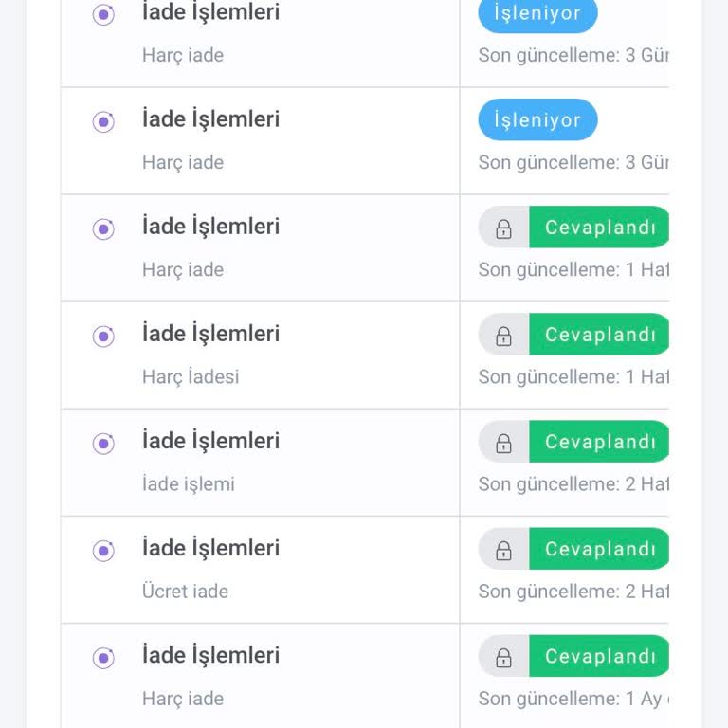Image resolution: width=728 pixels, height=728 pixels.
Task: Click the purple icon of the bottom ticket row
Action: [103, 658]
